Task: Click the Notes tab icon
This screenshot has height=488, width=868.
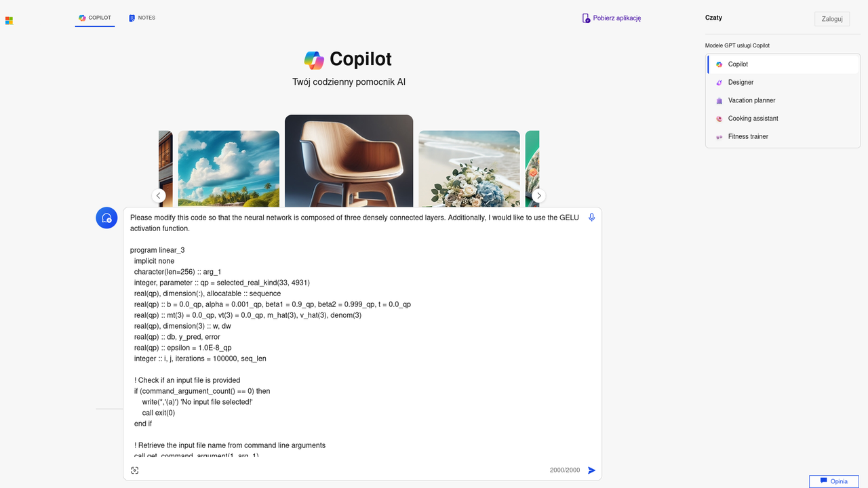Action: [x=132, y=18]
